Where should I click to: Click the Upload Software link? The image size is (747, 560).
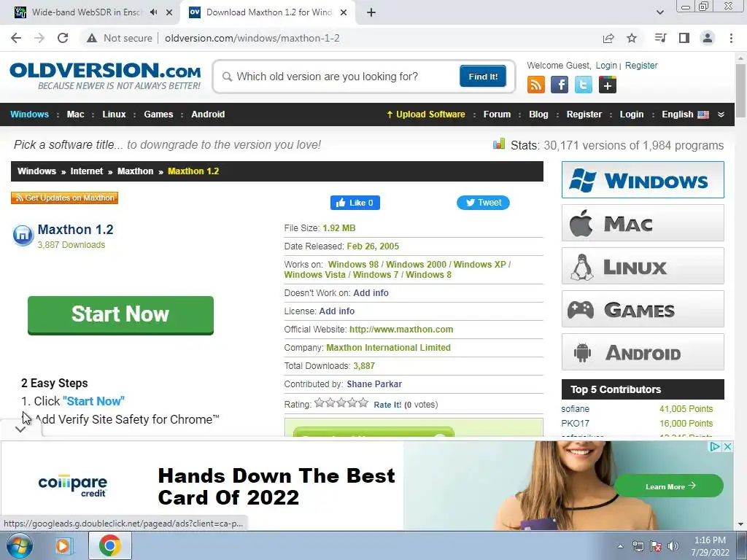click(x=426, y=114)
